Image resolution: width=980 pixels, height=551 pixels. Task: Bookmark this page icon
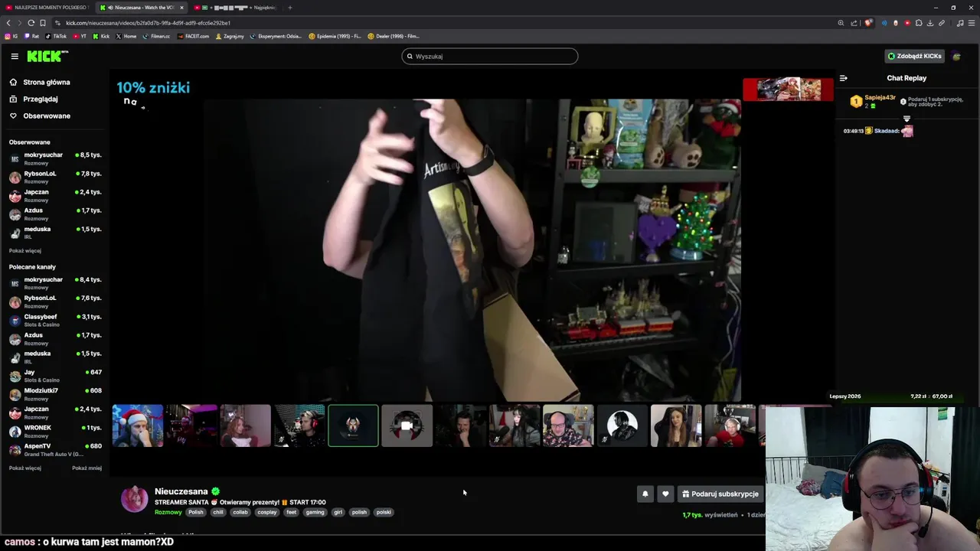point(43,23)
